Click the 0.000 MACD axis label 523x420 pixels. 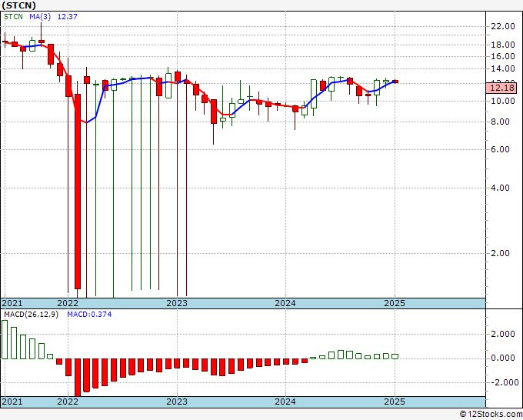503,358
